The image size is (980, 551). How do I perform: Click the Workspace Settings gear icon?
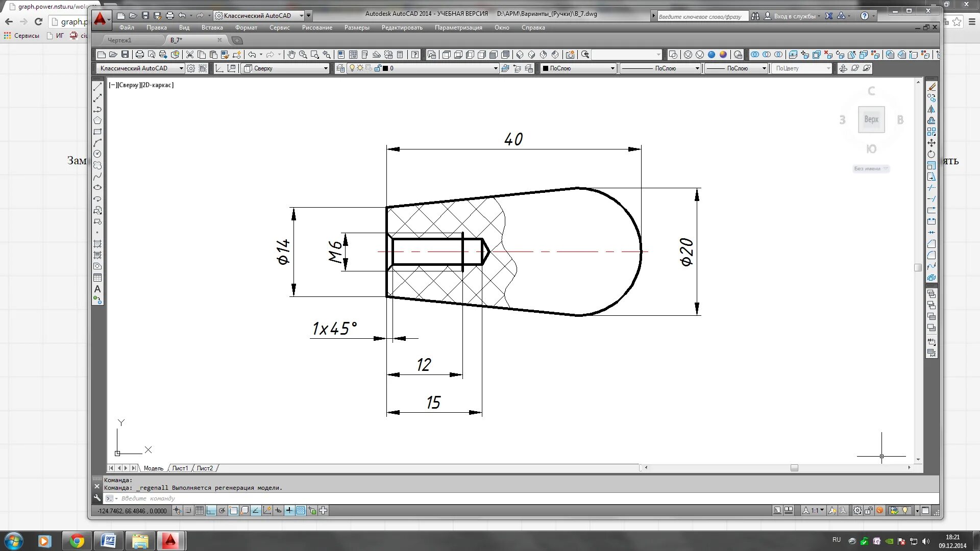coord(191,68)
